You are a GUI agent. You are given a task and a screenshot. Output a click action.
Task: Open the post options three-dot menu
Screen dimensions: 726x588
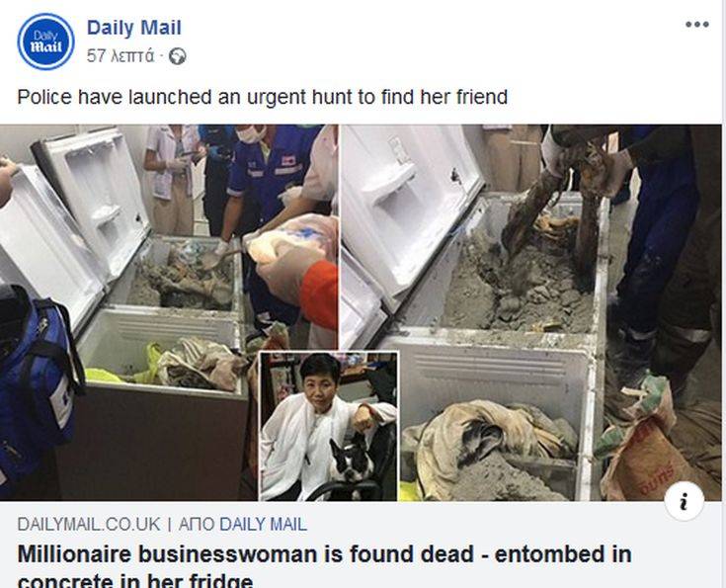tap(696, 25)
